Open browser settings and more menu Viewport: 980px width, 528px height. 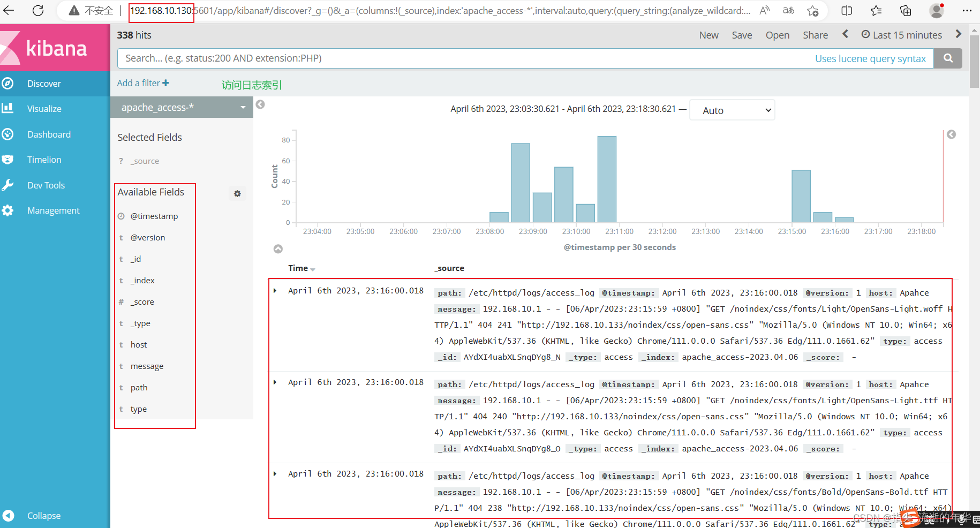(x=967, y=11)
